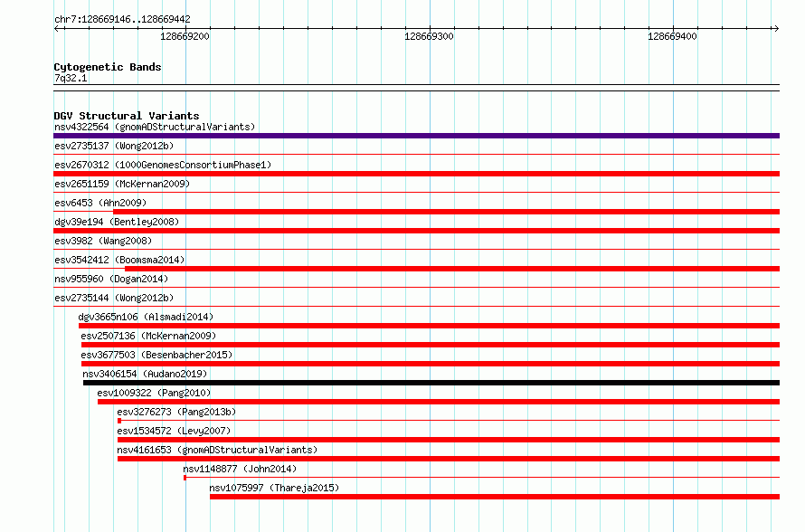Screen dimensions: 805x532
Task: Open variant esv1009322 (Pang2010)
Action: [x=154, y=393]
